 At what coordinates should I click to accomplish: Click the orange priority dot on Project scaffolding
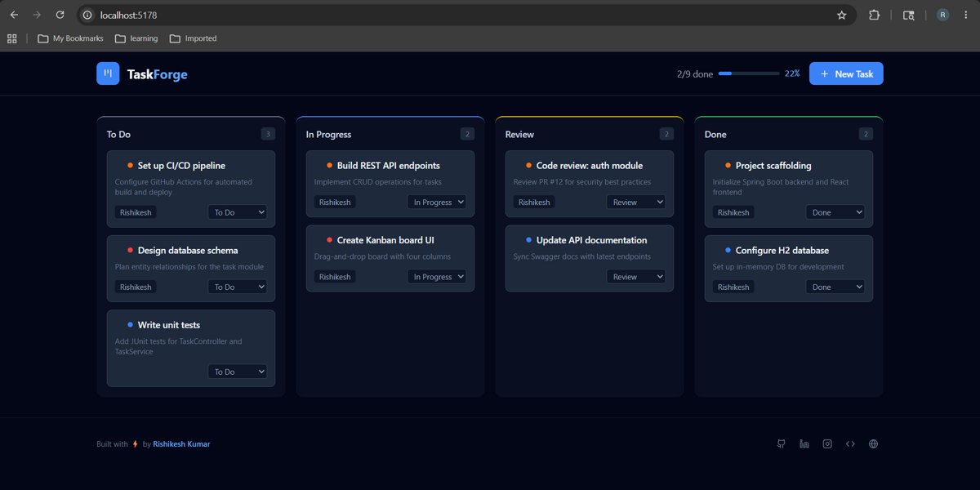[728, 166]
